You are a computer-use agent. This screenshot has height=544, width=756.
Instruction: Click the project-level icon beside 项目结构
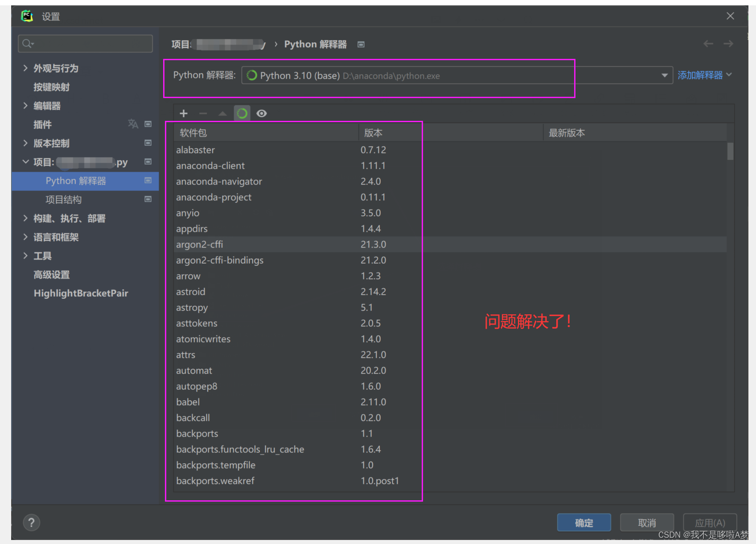click(148, 199)
